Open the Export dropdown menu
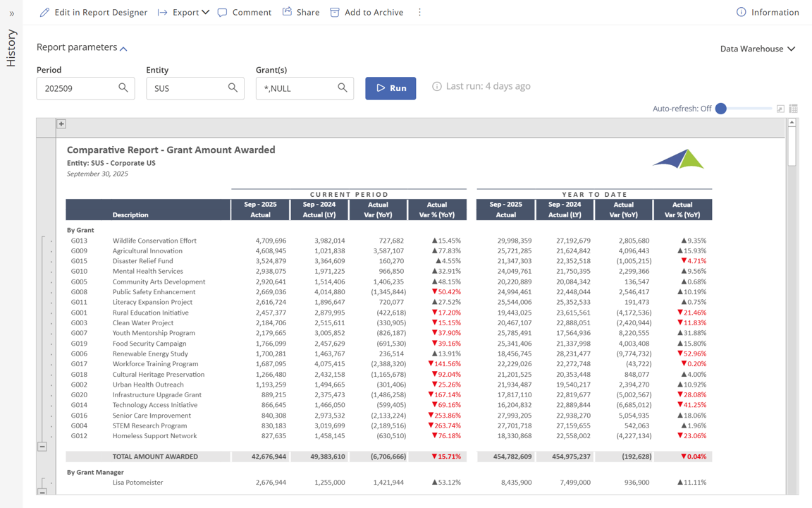 click(x=183, y=12)
